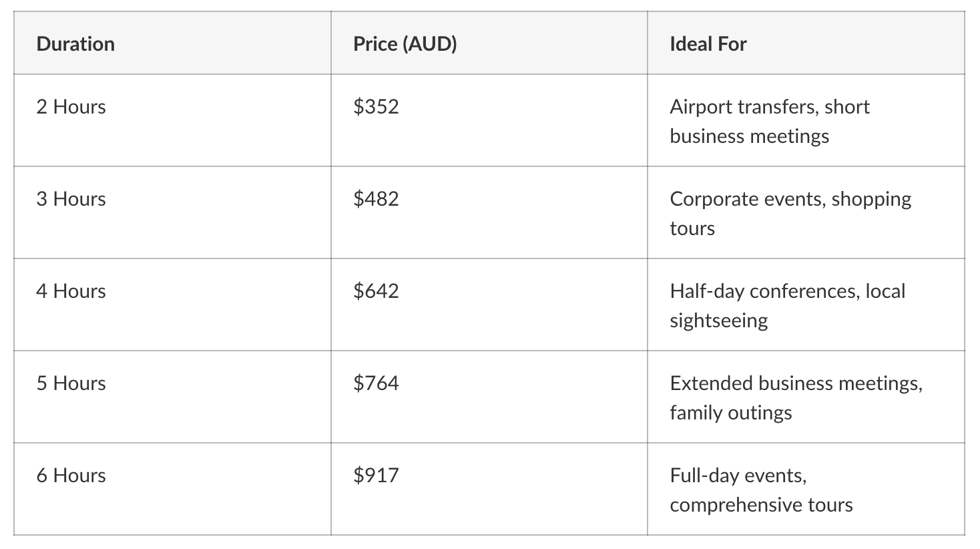Viewport: 980px width, 549px height.
Task: Click the word sightseeing in the table
Action: click(719, 321)
